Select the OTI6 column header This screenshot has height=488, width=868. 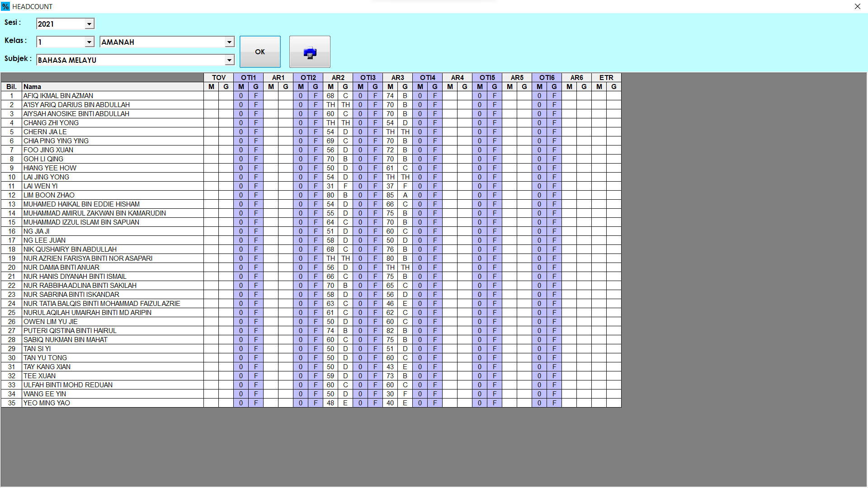point(547,78)
